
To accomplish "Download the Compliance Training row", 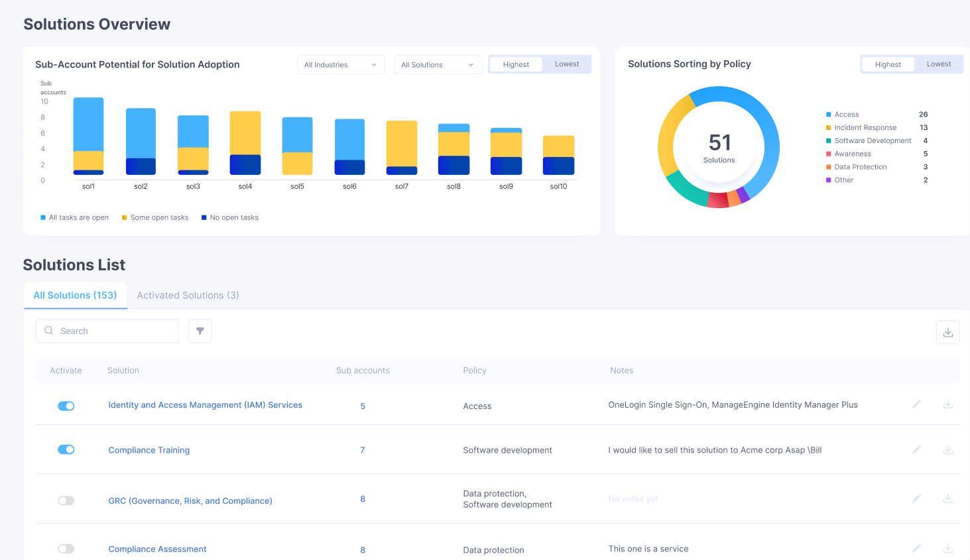I will tap(948, 449).
